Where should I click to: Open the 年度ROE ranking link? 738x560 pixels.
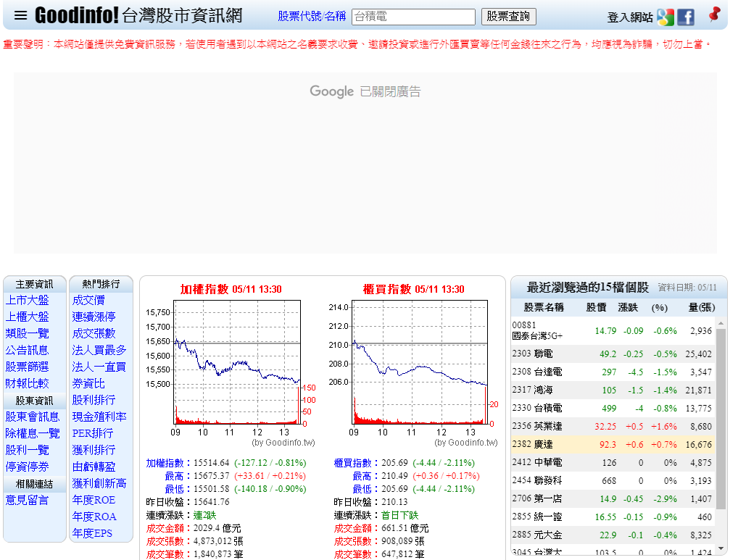tap(94, 500)
